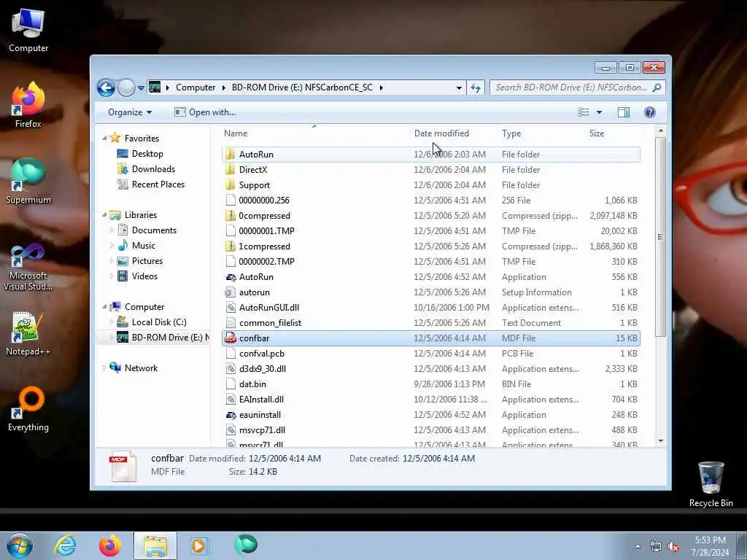Click the taskbar clock and date
747x560 pixels.
pos(710,546)
